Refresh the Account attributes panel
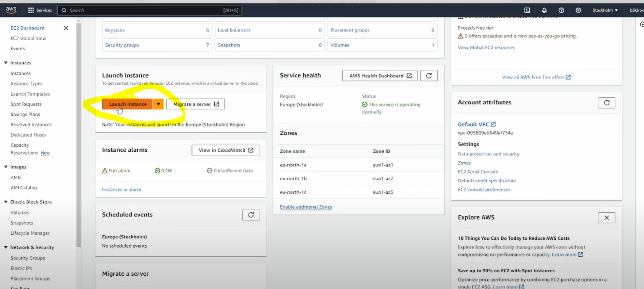Viewport: 644px width, 289px height. [606, 103]
